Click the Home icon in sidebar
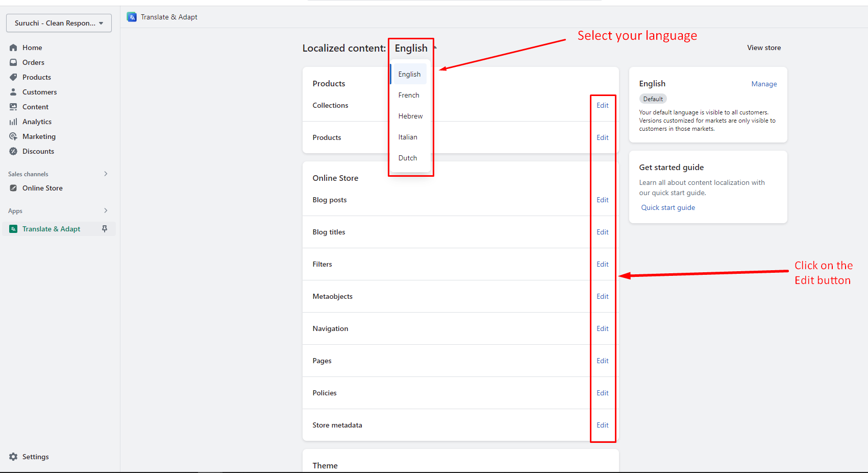 [13, 48]
